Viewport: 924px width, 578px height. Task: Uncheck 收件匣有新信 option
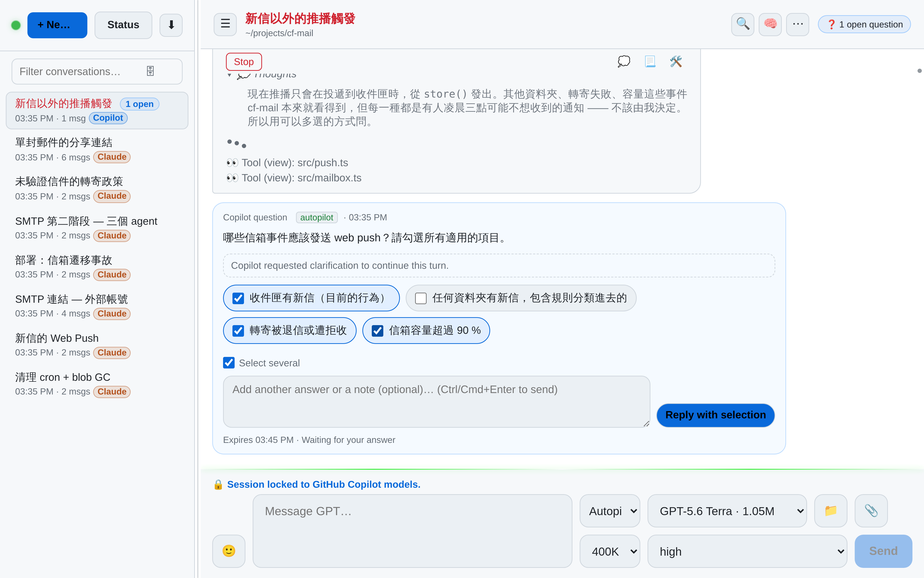(238, 298)
